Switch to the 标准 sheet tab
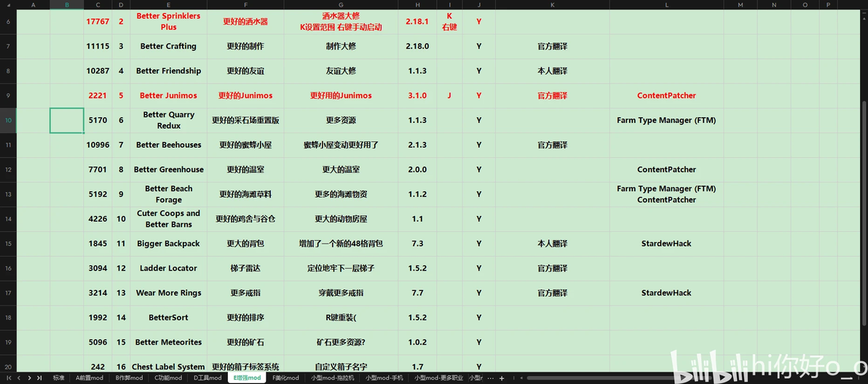Screen dimensions: 868x384 [59, 378]
